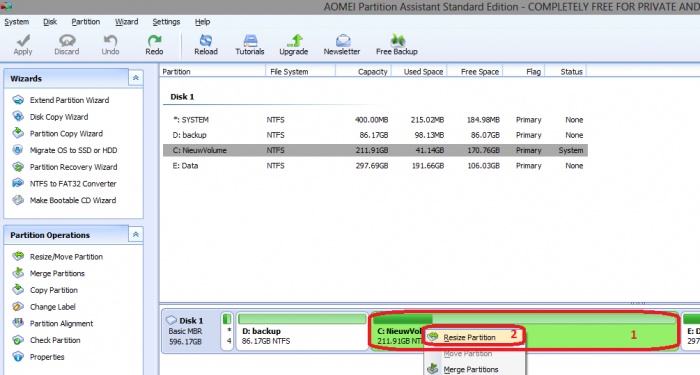Click the Disk Copy Wizard icon
The height and width of the screenshot is (375, 700).
(x=18, y=117)
